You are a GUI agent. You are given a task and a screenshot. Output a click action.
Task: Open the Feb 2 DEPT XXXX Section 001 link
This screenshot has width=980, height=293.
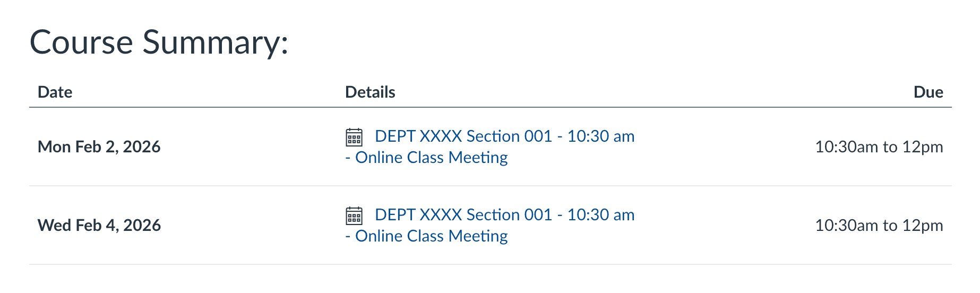(504, 136)
